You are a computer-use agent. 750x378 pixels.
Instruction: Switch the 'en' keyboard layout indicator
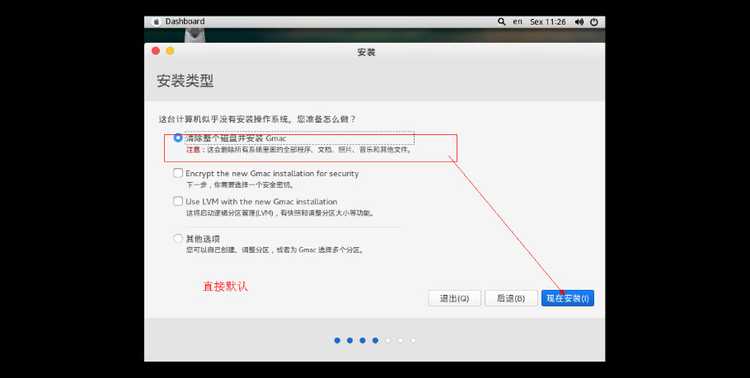pyautogui.click(x=518, y=22)
